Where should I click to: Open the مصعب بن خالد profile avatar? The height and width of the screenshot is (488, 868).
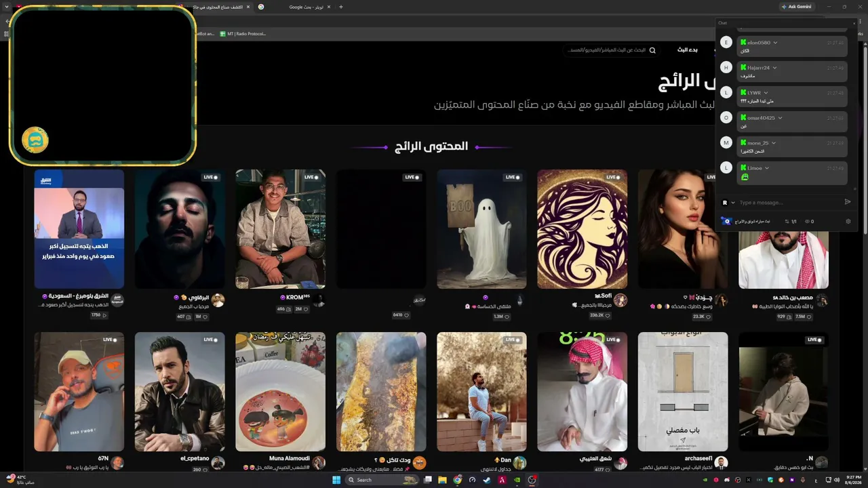pyautogui.click(x=822, y=300)
